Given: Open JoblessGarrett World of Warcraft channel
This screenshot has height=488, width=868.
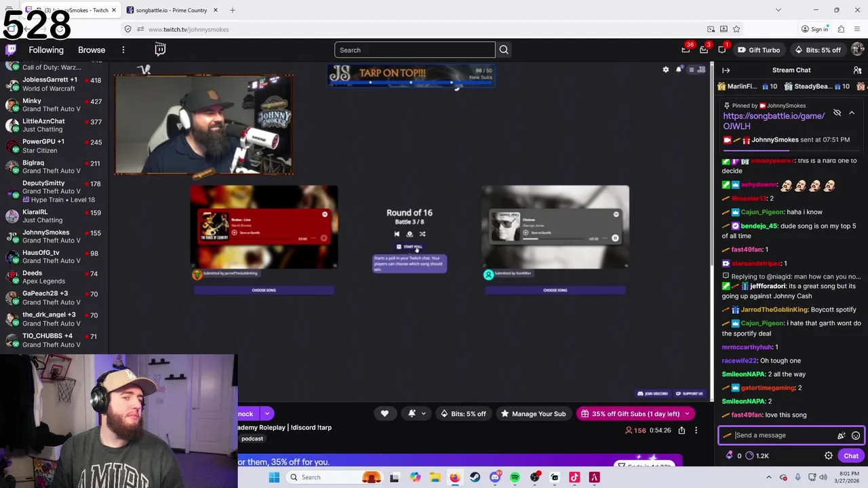Looking at the screenshot, I should pyautogui.click(x=54, y=84).
